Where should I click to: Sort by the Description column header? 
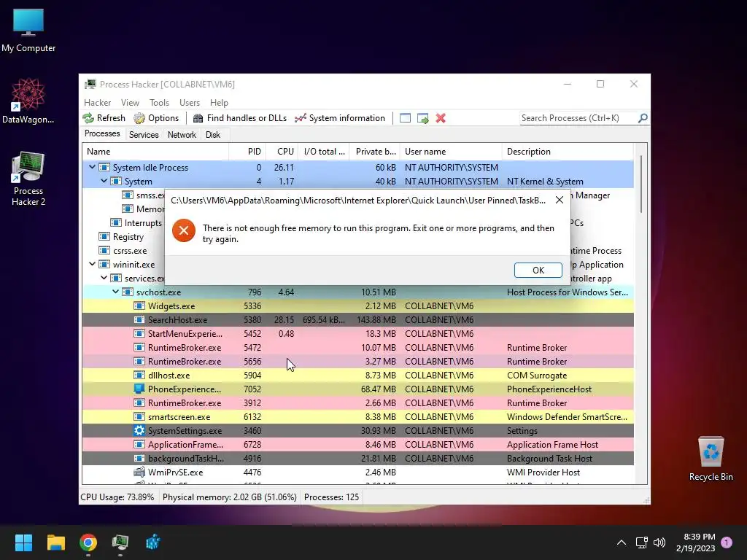coord(568,152)
